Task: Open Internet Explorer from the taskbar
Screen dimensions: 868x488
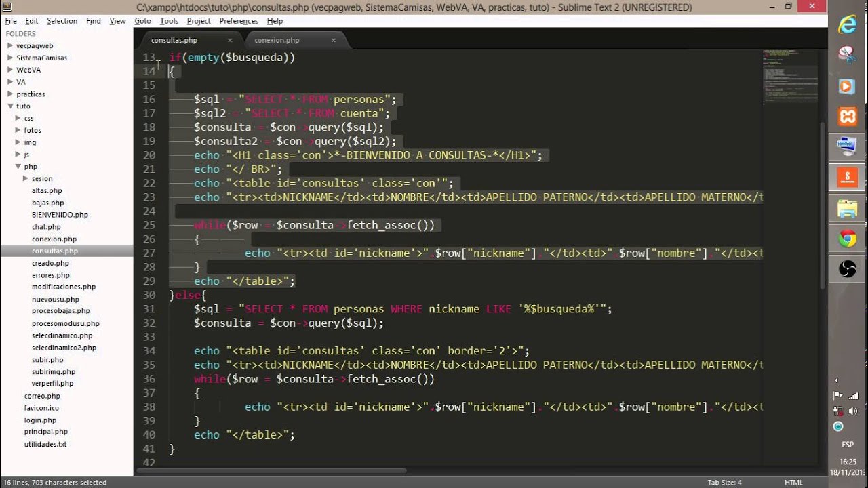Action: tap(847, 24)
